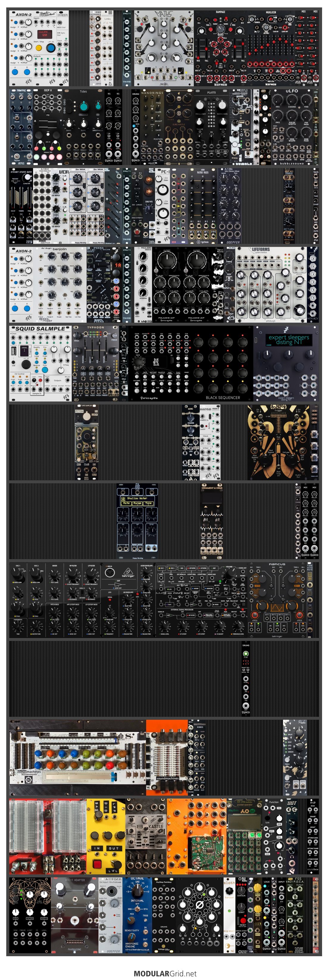Select the Shallow Water FX module
This screenshot has height=980, width=331.
click(137, 521)
